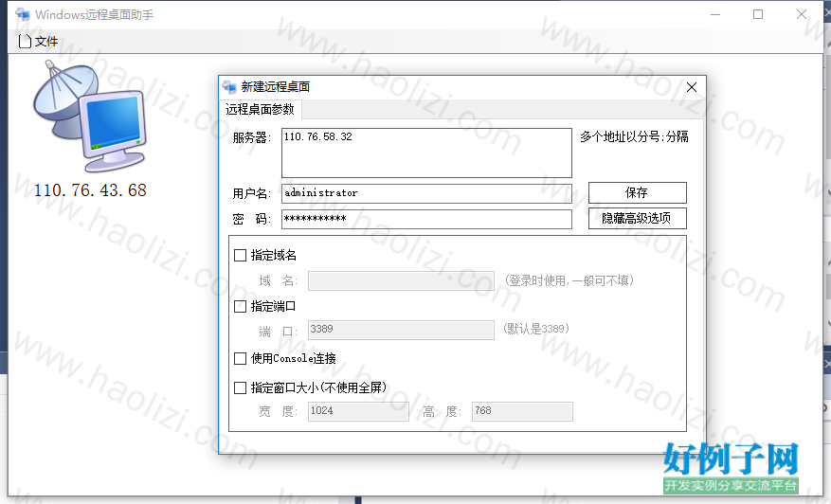Click the 高度 field showing 768
Image resolution: width=831 pixels, height=504 pixels.
tap(522, 411)
